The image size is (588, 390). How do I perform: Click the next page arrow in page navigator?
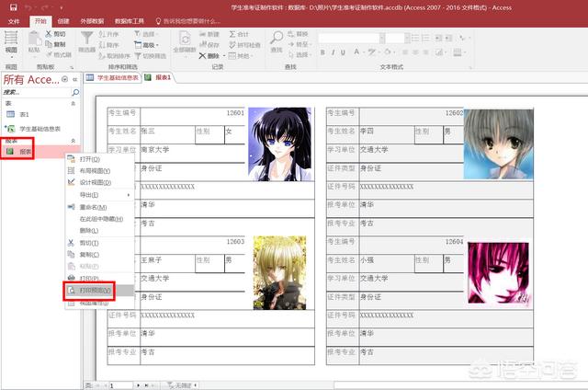click(x=138, y=385)
